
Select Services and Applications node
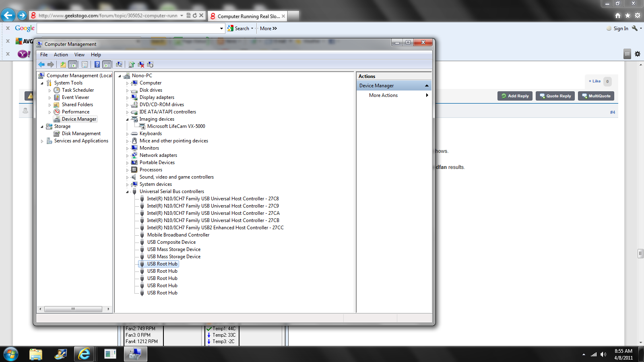click(81, 141)
